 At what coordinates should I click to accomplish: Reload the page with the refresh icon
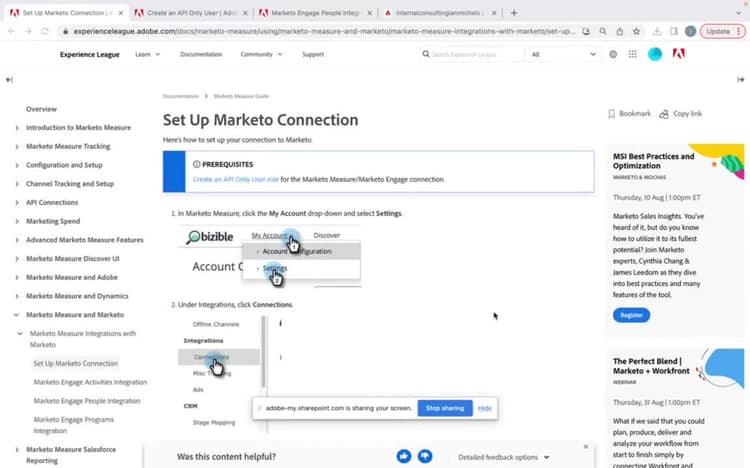pyautogui.click(x=44, y=31)
